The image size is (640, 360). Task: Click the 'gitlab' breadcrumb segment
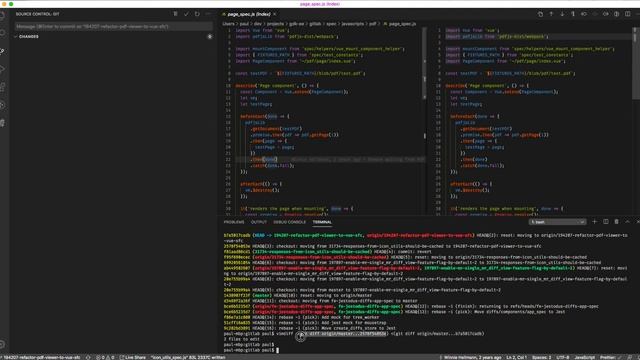pos(315,24)
